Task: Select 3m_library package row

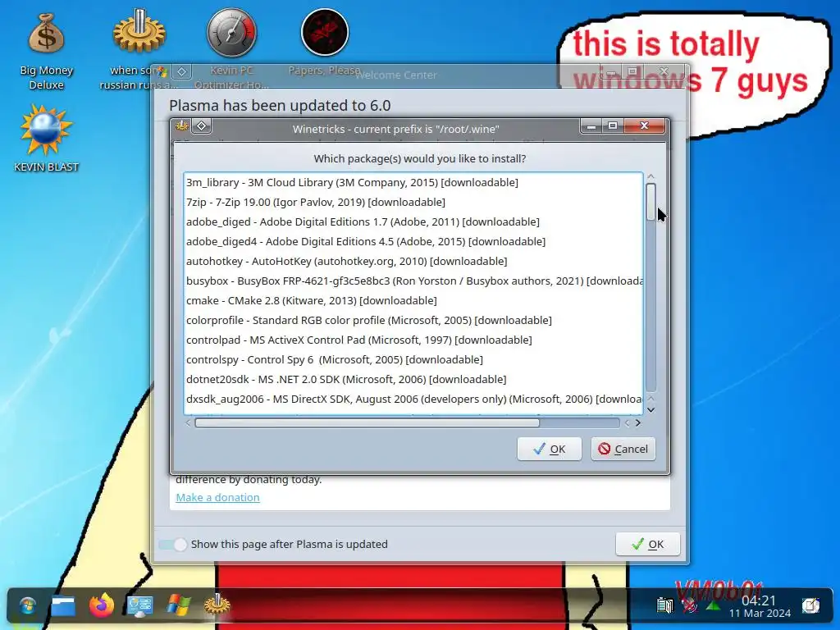Action: click(413, 182)
